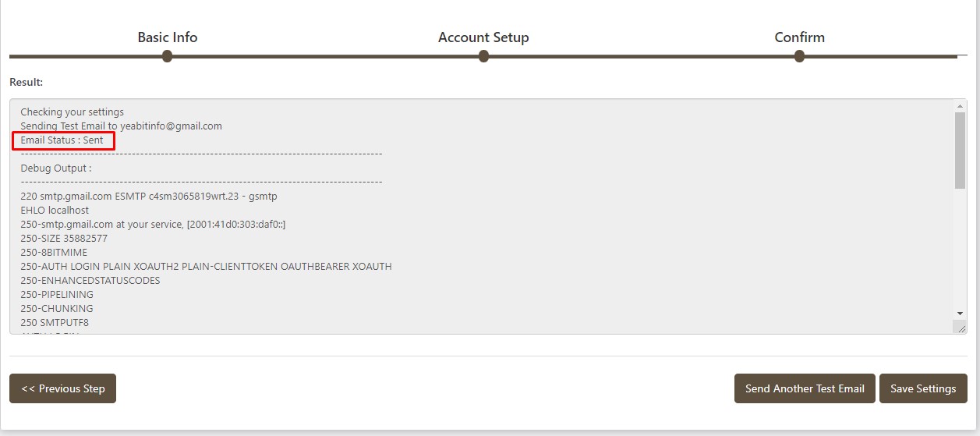The image size is (980, 436).
Task: Click the Confirm step dot
Action: coord(799,56)
